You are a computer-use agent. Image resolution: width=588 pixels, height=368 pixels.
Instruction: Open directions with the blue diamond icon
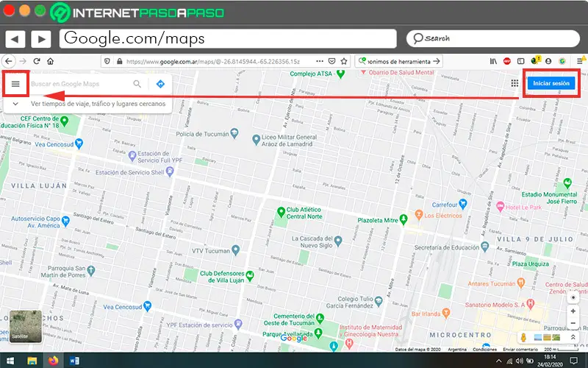click(160, 84)
